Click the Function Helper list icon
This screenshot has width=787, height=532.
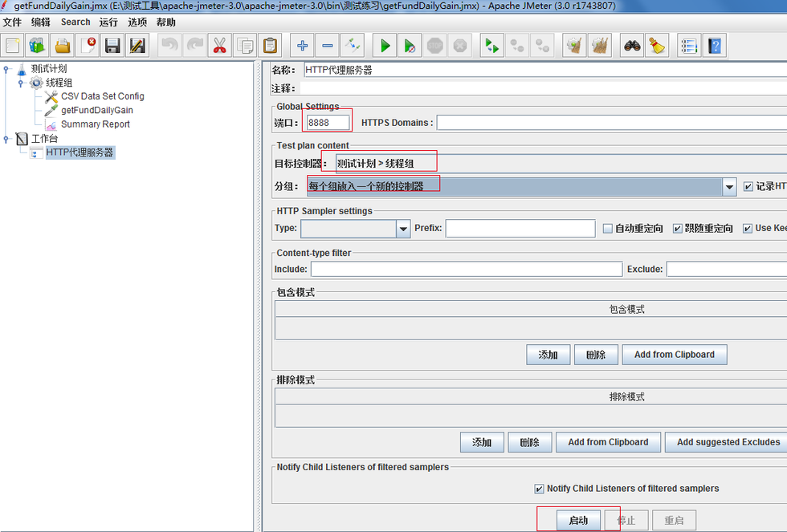(689, 46)
